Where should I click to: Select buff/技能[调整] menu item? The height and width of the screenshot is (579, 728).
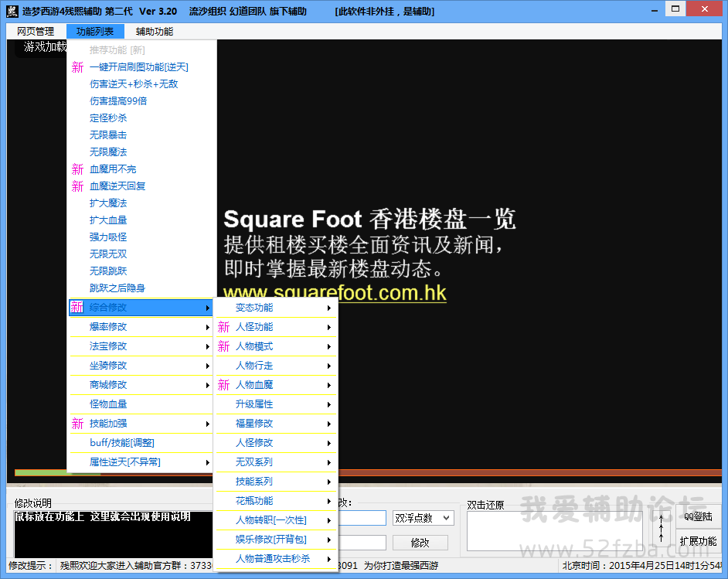[x=140, y=443]
